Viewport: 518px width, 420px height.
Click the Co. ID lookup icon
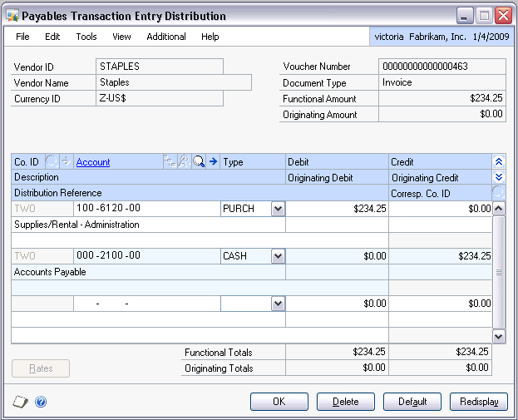point(52,162)
